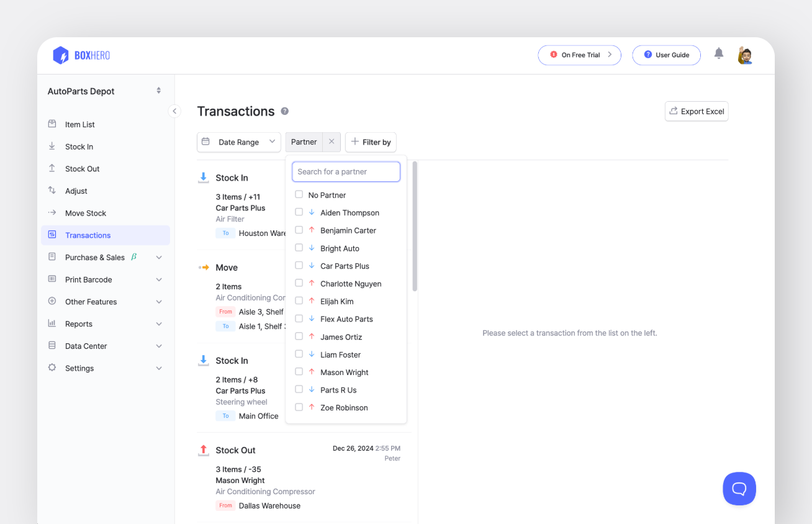812x524 pixels.
Task: Open the Move Stock page
Action: 86,213
